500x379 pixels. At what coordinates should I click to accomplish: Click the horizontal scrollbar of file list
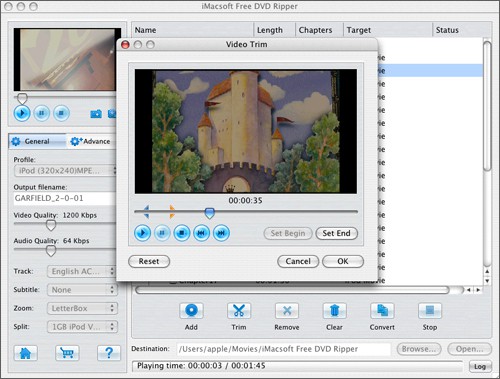click(293, 290)
